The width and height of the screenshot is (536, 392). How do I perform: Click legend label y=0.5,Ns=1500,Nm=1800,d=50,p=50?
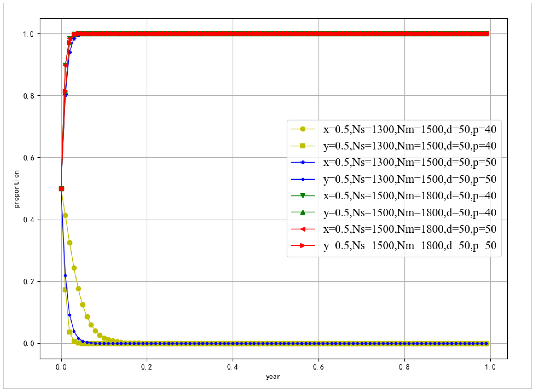tap(410, 246)
